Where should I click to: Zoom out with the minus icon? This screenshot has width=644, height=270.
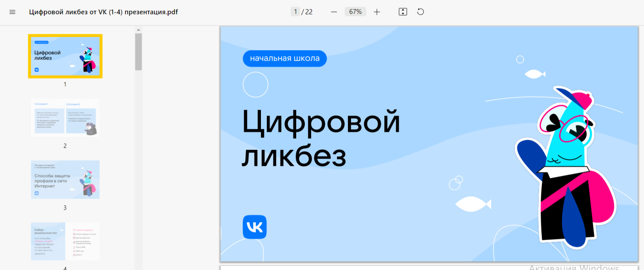click(334, 12)
